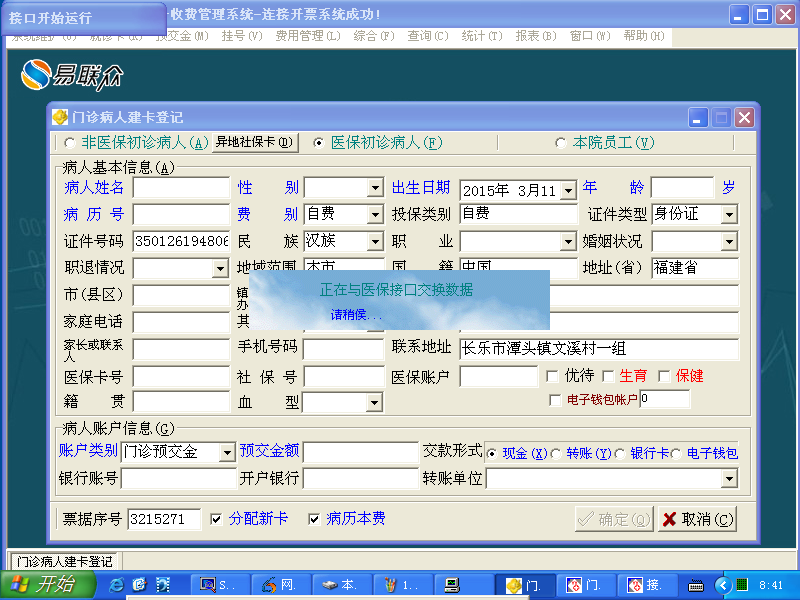Open the 民族 dropdown showing 汉族
The image size is (800, 600).
click(x=376, y=241)
